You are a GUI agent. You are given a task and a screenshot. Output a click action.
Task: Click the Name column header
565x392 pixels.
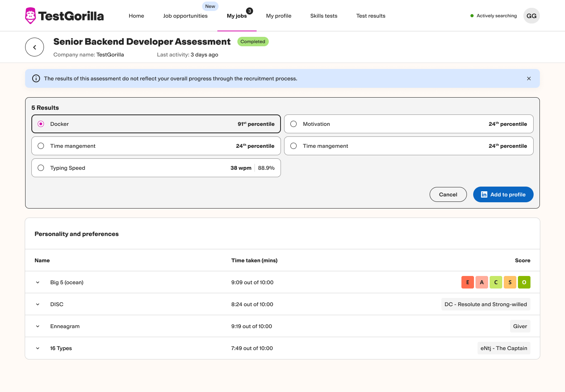pos(42,260)
